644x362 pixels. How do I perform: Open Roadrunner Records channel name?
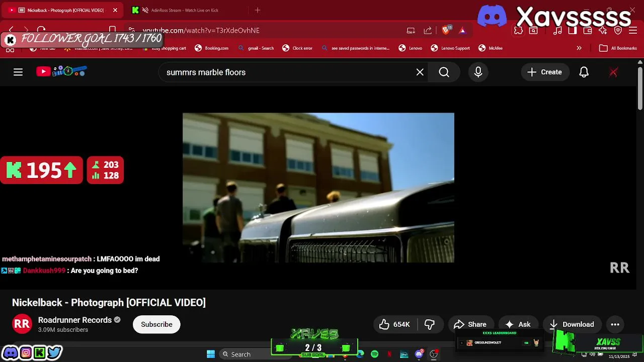point(75,320)
